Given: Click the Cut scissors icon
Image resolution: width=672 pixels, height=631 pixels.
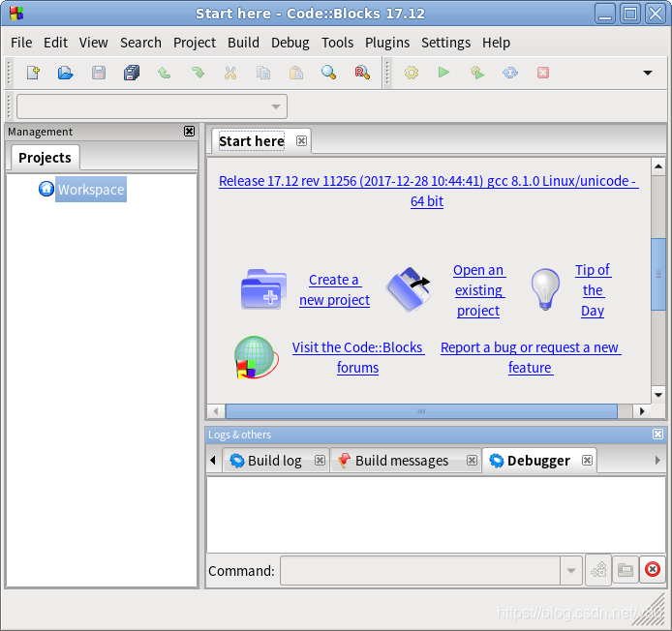Looking at the screenshot, I should point(230,73).
